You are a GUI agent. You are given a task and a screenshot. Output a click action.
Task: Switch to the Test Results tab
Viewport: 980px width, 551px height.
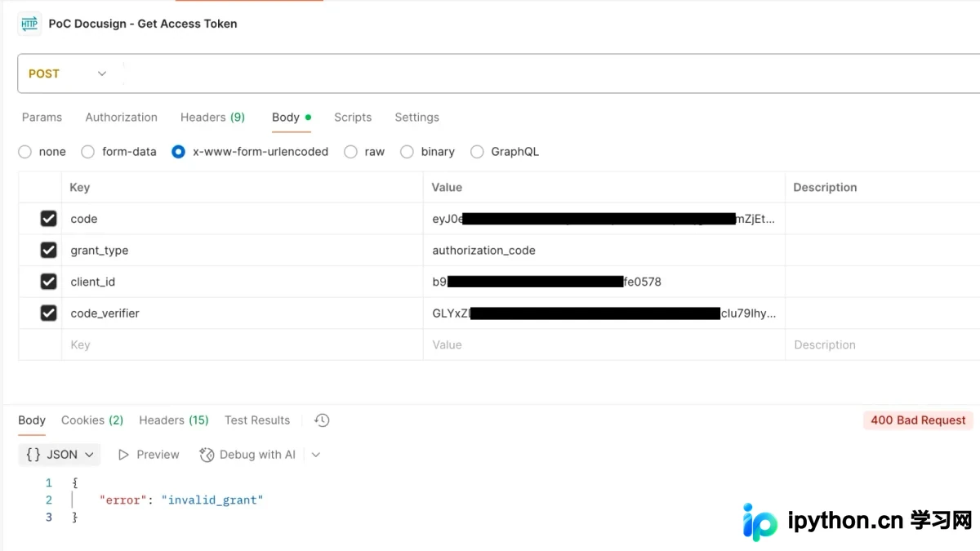pyautogui.click(x=257, y=420)
